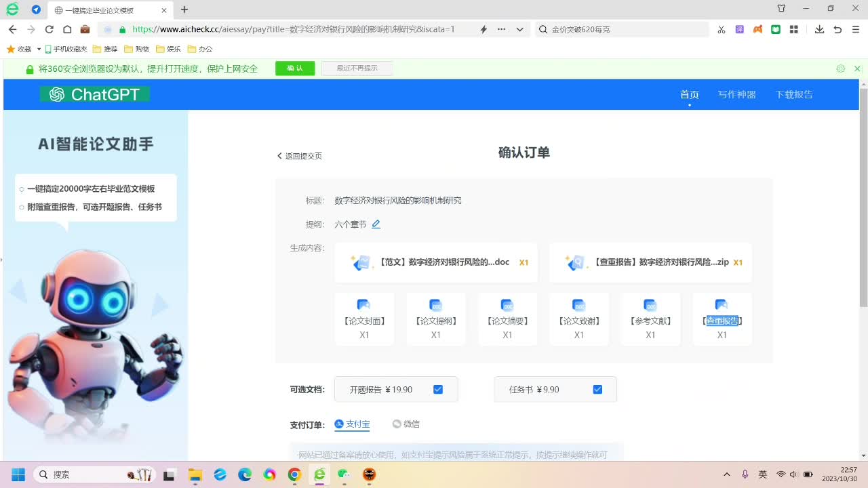Expand the 收藏 favorites dropdown arrow
The height and width of the screenshot is (488, 868).
point(39,49)
